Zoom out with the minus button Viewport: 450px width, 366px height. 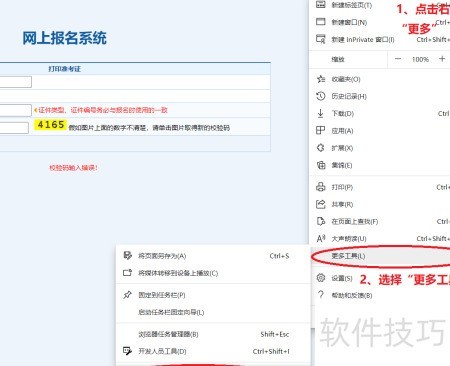pyautogui.click(x=398, y=59)
